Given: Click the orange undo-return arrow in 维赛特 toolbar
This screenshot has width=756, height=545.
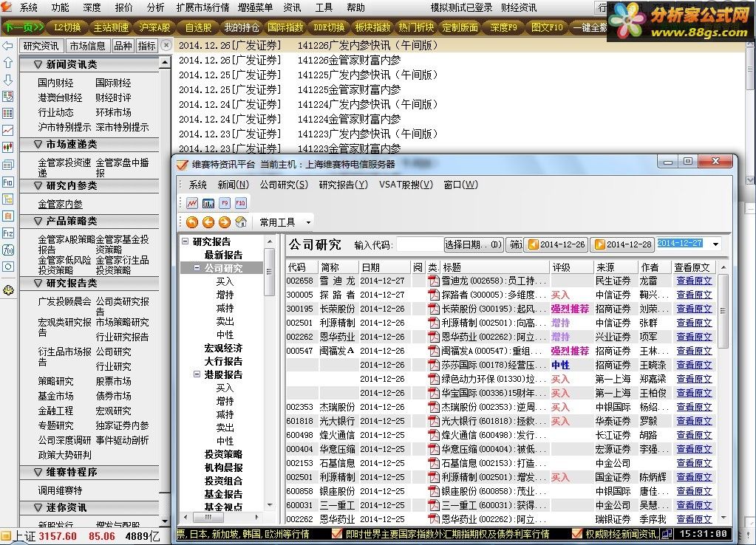Looking at the screenshot, I should (x=192, y=222).
